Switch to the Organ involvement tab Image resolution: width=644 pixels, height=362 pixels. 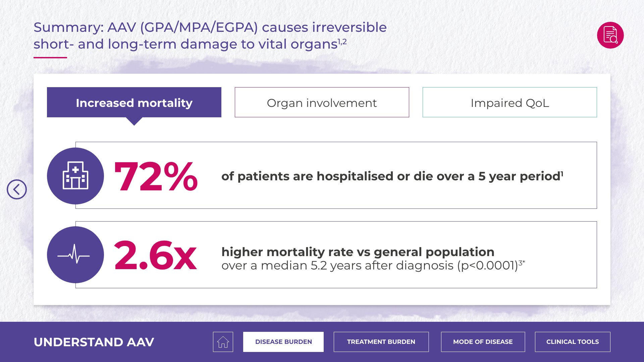322,103
